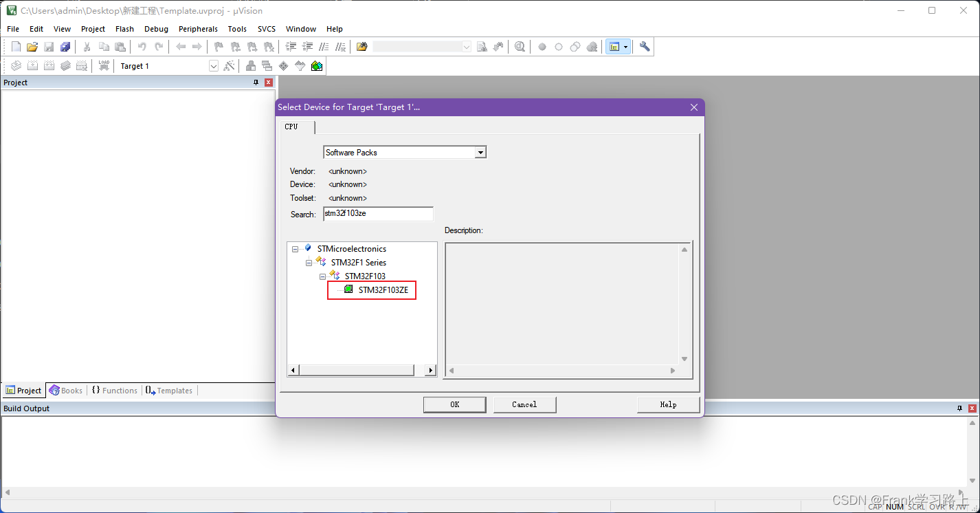Open the SVCS menu
Screen dimensions: 980x513
pos(267,29)
